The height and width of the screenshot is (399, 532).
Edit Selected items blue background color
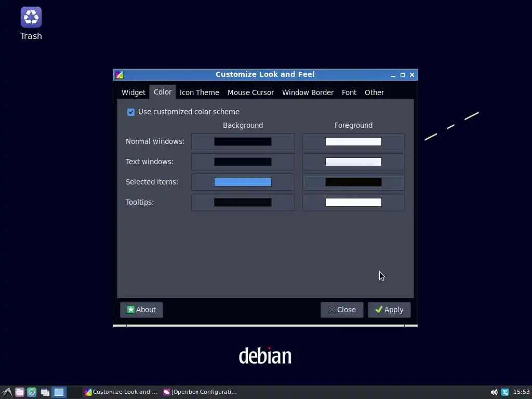click(243, 182)
